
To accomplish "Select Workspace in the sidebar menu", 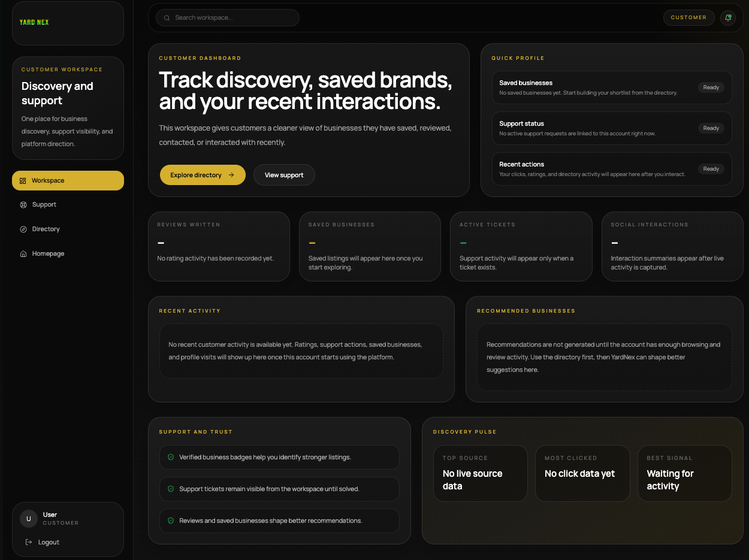I will click(x=68, y=180).
